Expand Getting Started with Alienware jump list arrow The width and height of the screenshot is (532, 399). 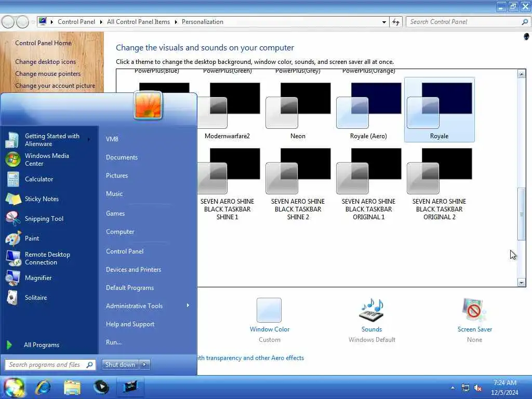(89, 139)
